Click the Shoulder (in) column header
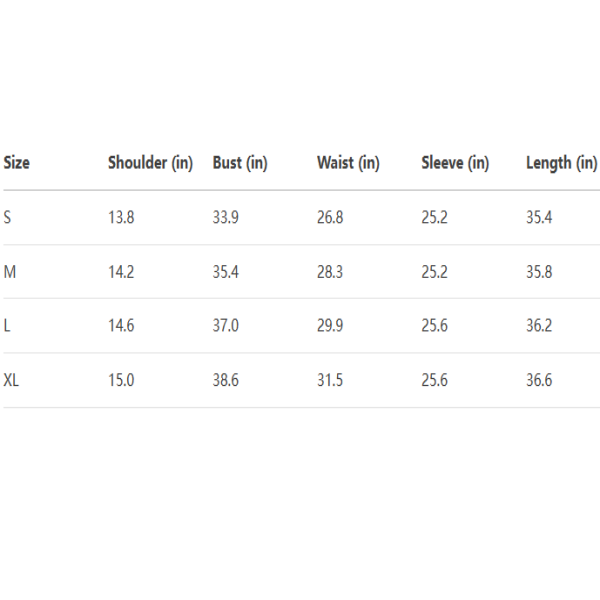 click(150, 163)
